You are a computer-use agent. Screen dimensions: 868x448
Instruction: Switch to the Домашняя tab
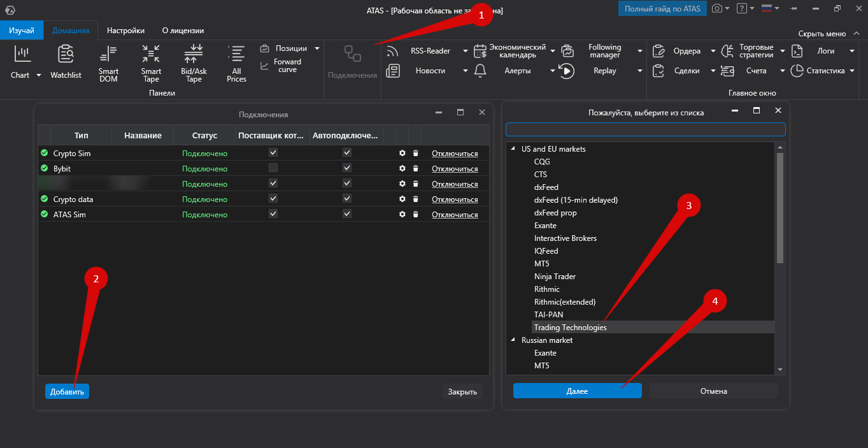tap(71, 31)
